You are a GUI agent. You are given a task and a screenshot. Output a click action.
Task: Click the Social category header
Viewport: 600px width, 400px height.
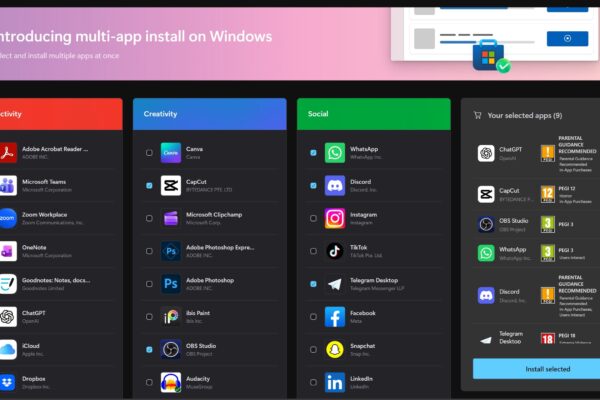(x=373, y=114)
